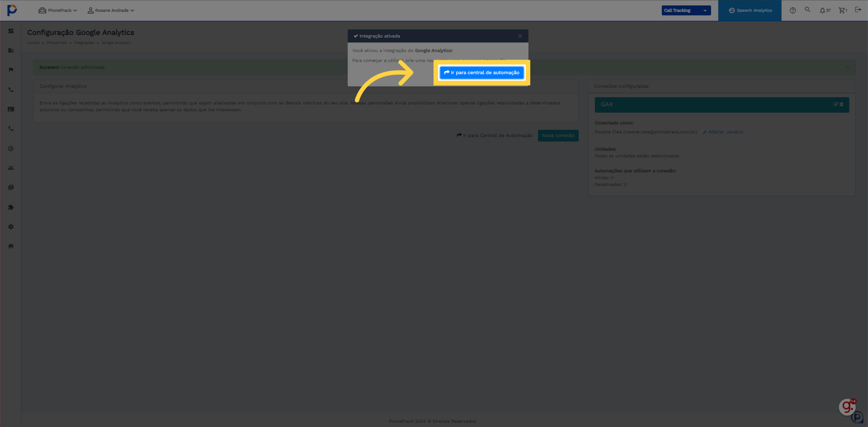Select the GA4 connection bar
This screenshot has height=427, width=868.
tap(722, 104)
